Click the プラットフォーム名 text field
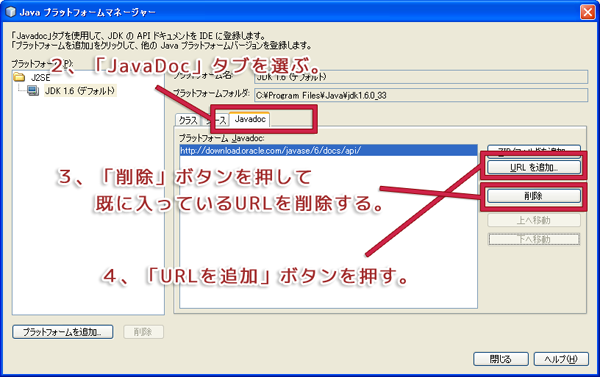 [x=421, y=77]
